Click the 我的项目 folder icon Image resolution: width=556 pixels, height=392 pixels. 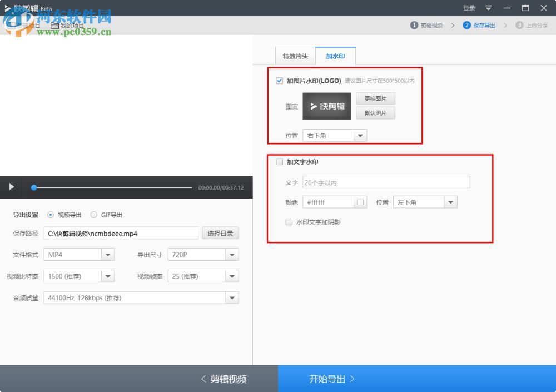[54, 26]
